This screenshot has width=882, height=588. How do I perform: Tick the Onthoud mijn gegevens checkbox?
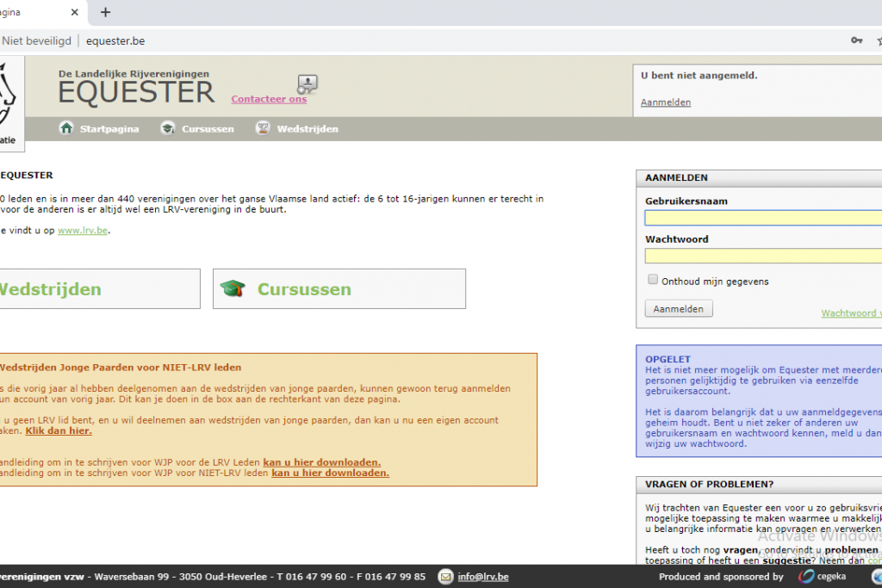653,280
